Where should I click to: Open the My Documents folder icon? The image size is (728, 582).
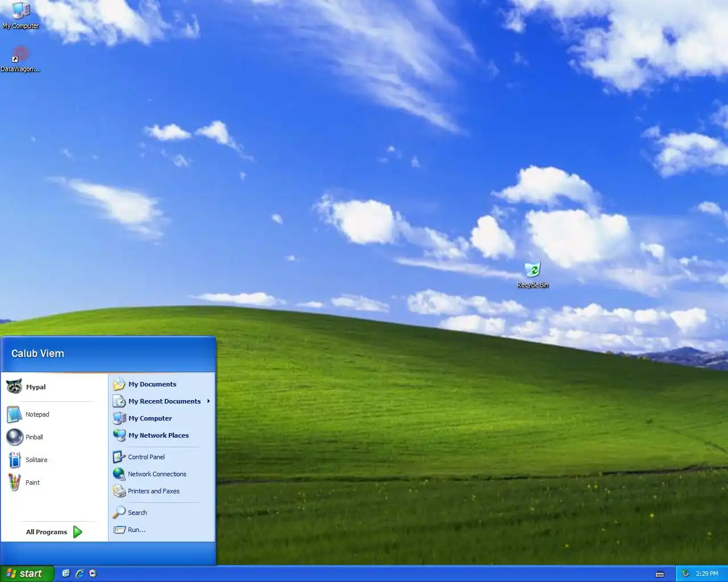(x=119, y=384)
